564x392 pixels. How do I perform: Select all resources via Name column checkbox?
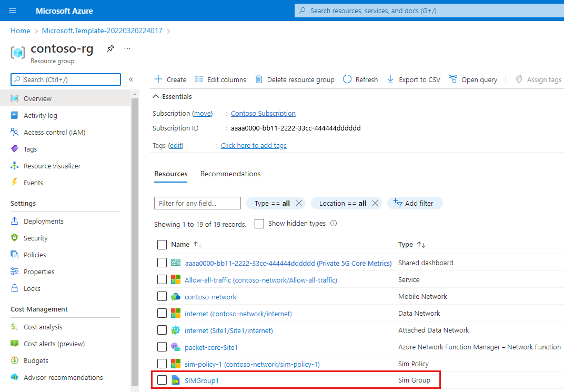162,244
